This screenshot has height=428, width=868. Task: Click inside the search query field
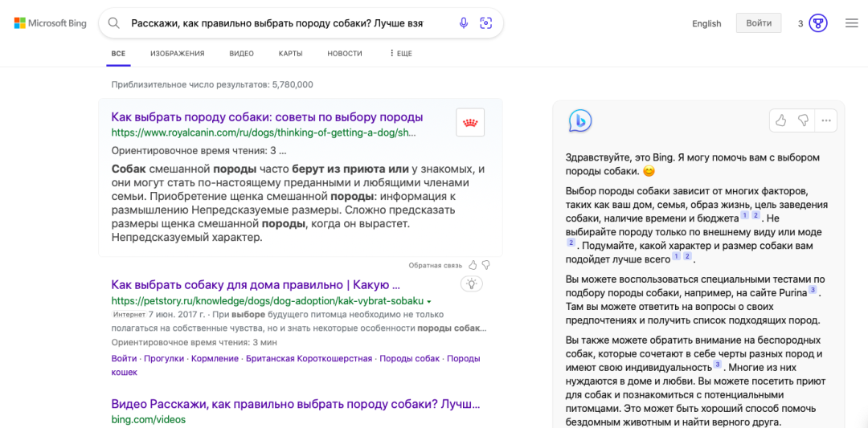[276, 23]
